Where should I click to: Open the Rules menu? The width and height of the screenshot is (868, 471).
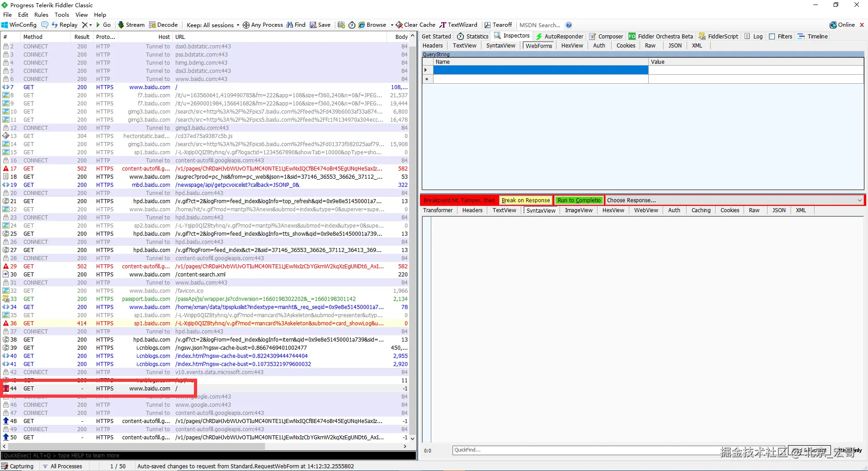click(x=41, y=14)
